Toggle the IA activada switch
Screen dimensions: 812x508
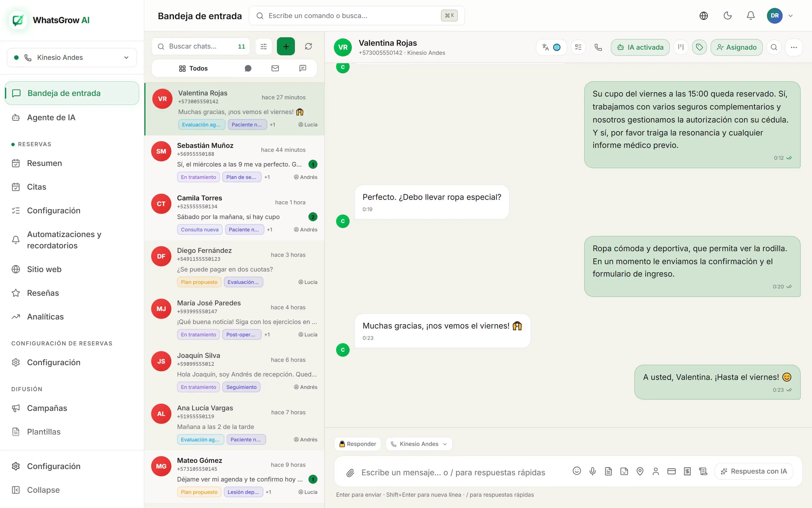[x=640, y=47]
